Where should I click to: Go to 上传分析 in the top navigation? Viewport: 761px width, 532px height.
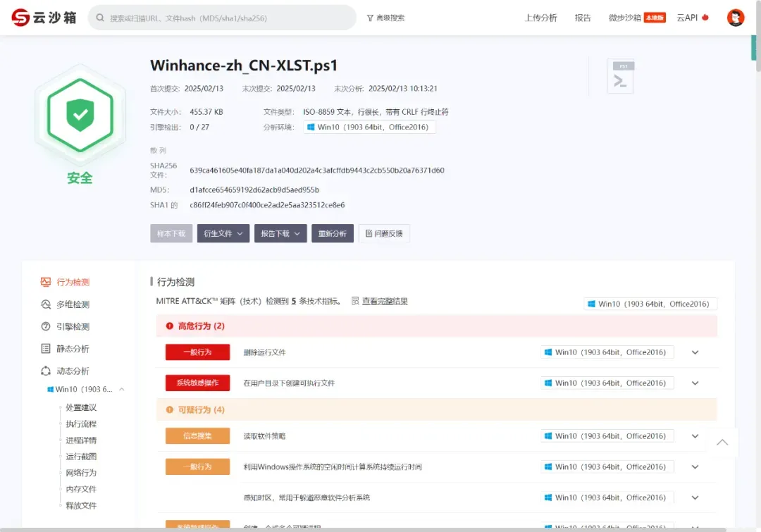coord(540,18)
